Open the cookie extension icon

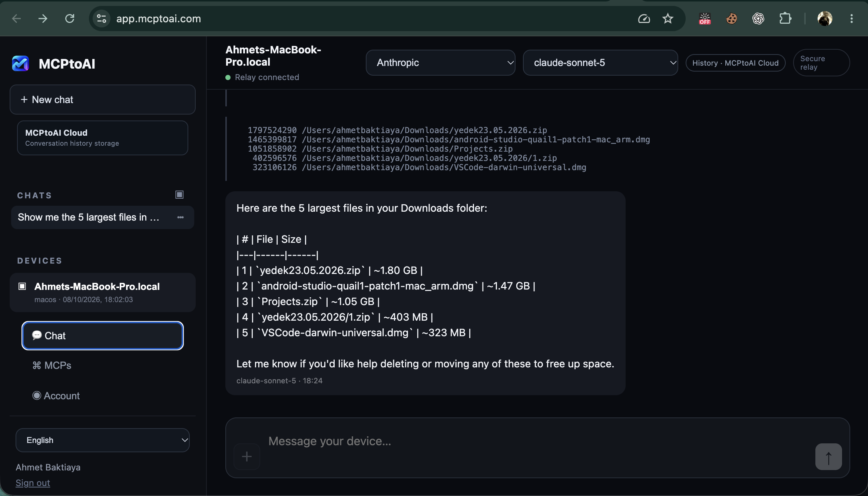(731, 19)
